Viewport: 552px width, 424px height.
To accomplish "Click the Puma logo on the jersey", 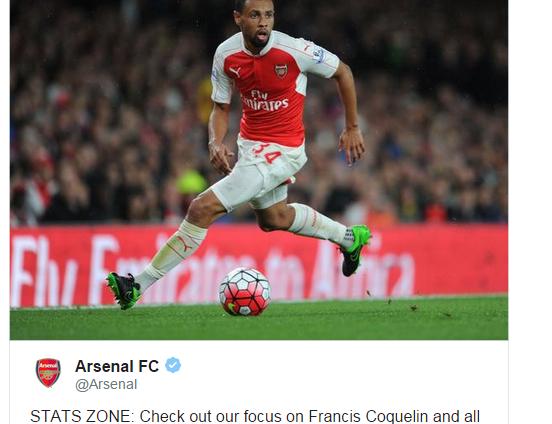I will point(235,72).
